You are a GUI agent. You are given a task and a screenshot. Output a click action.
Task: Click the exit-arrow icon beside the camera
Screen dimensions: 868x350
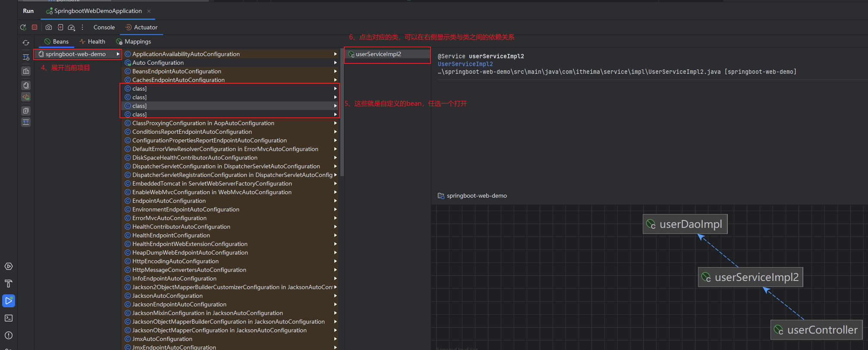pyautogui.click(x=60, y=27)
